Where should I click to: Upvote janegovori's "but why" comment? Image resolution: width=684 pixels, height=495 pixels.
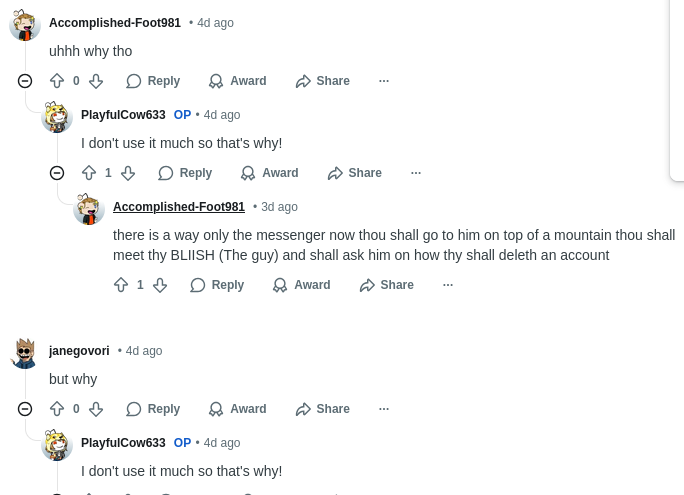(x=57, y=409)
